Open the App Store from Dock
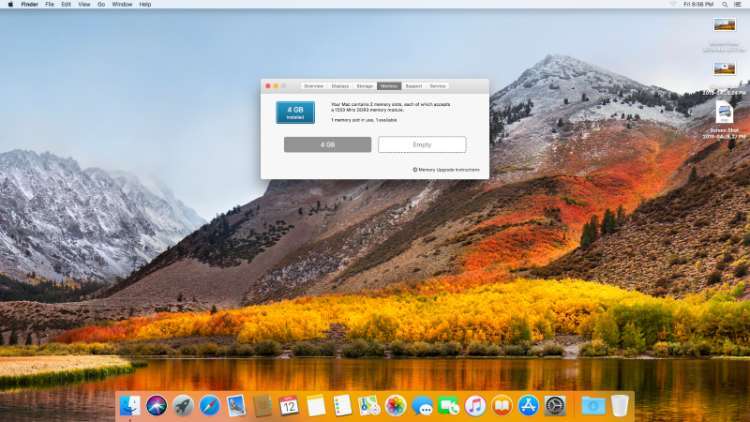Screen dimensions: 750x422 tap(528, 405)
